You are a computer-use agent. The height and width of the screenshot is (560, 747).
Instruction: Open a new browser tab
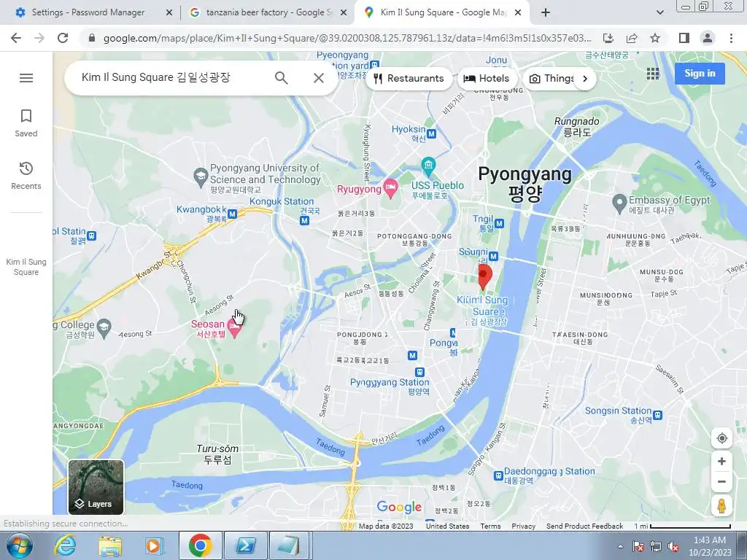pos(546,13)
